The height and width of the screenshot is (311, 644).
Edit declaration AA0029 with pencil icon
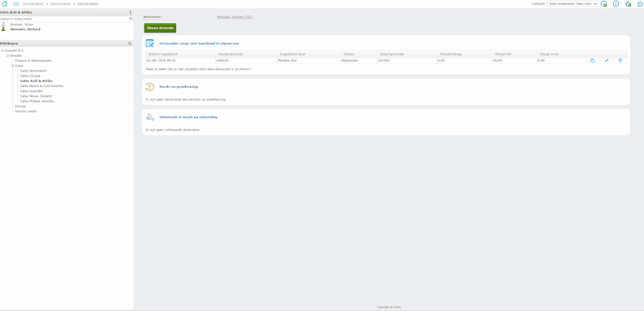tap(607, 61)
